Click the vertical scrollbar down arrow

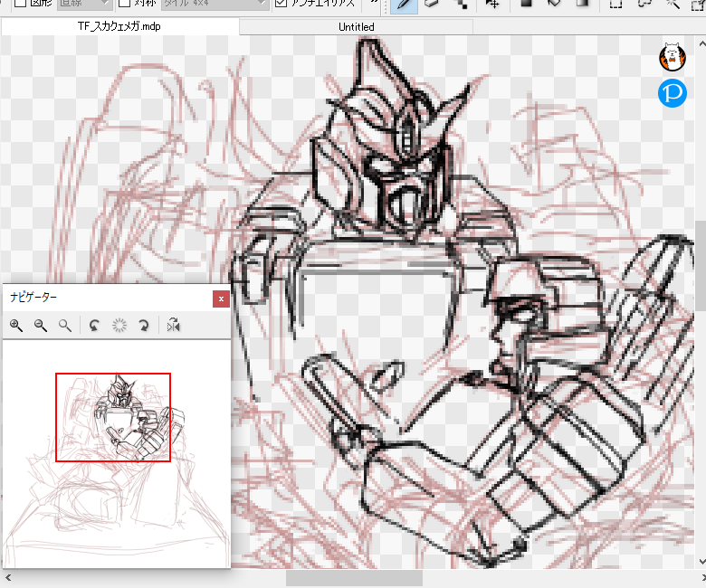point(701,561)
